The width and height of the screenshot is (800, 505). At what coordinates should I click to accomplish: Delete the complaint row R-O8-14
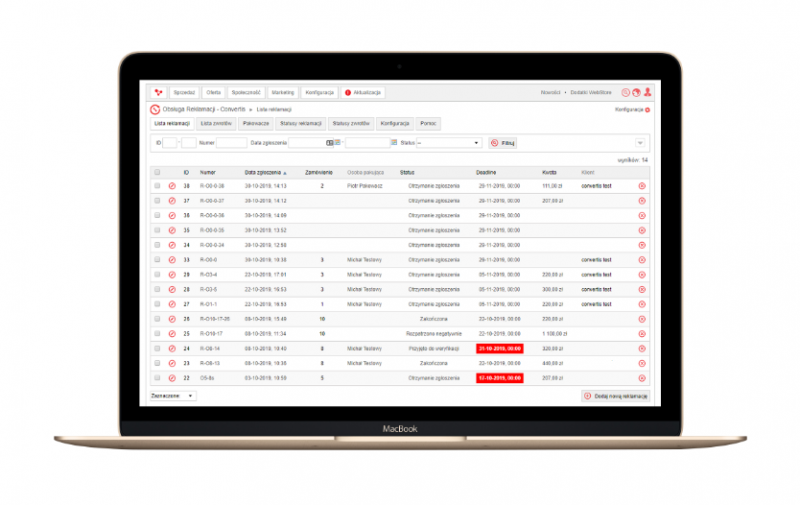[642, 348]
